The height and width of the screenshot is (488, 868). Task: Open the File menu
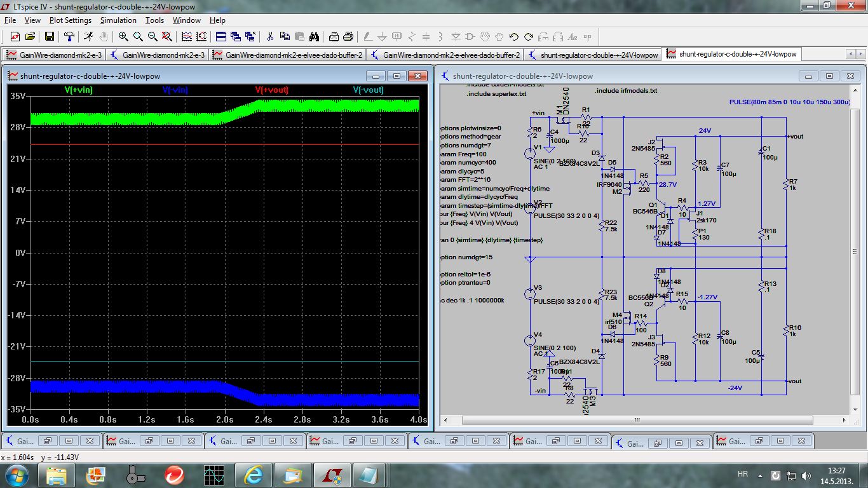pyautogui.click(x=10, y=20)
